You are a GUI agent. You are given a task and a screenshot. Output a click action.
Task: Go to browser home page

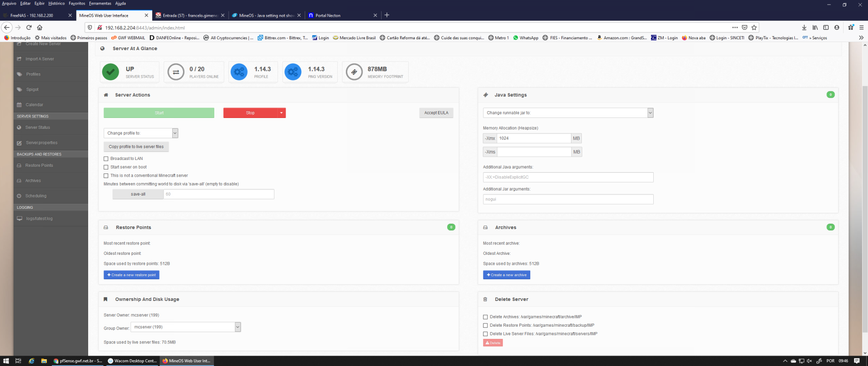40,28
